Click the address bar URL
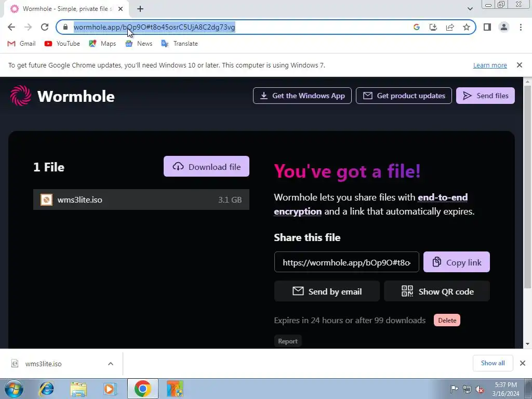 154,27
